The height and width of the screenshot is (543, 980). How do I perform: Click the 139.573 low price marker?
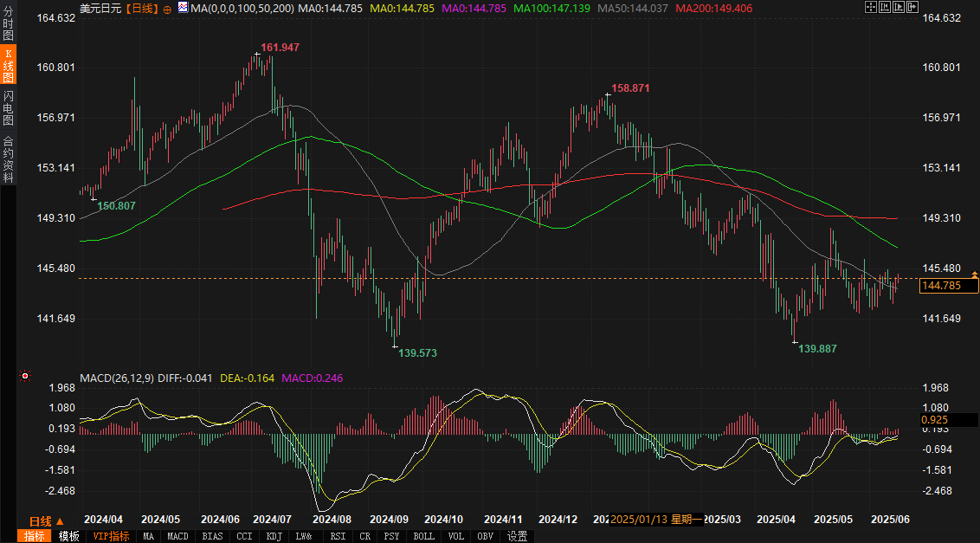(417, 352)
